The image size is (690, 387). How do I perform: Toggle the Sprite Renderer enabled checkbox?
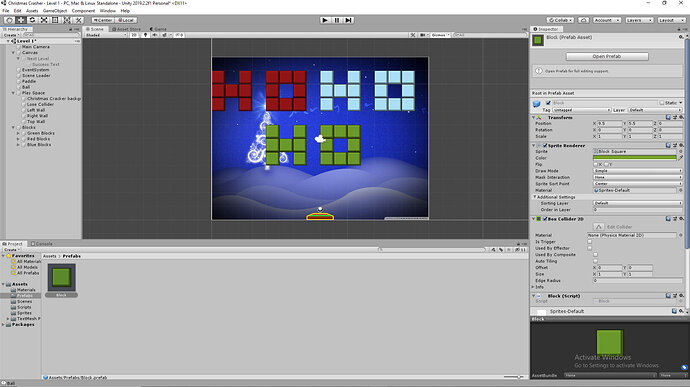(545, 145)
